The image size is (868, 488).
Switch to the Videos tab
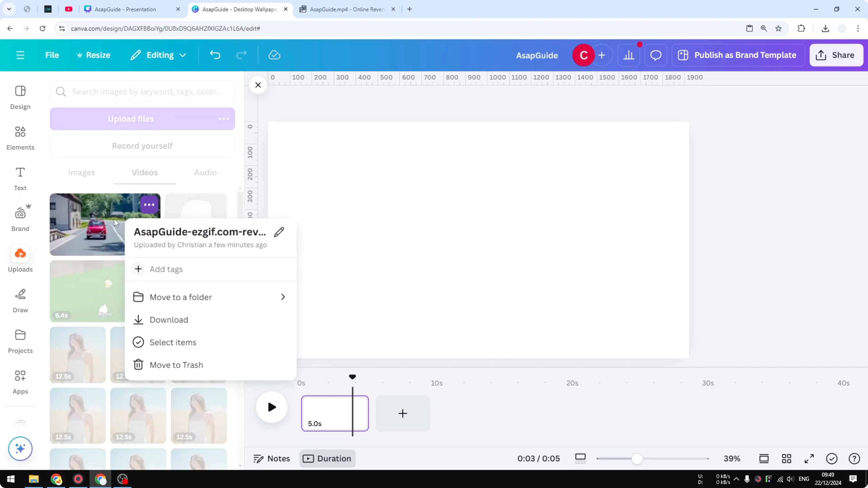pos(145,172)
